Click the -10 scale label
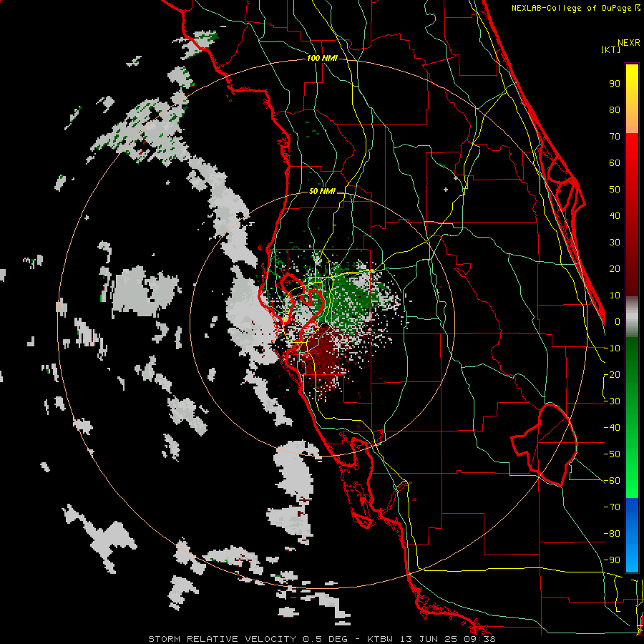This screenshot has height=644, width=644. click(x=612, y=348)
